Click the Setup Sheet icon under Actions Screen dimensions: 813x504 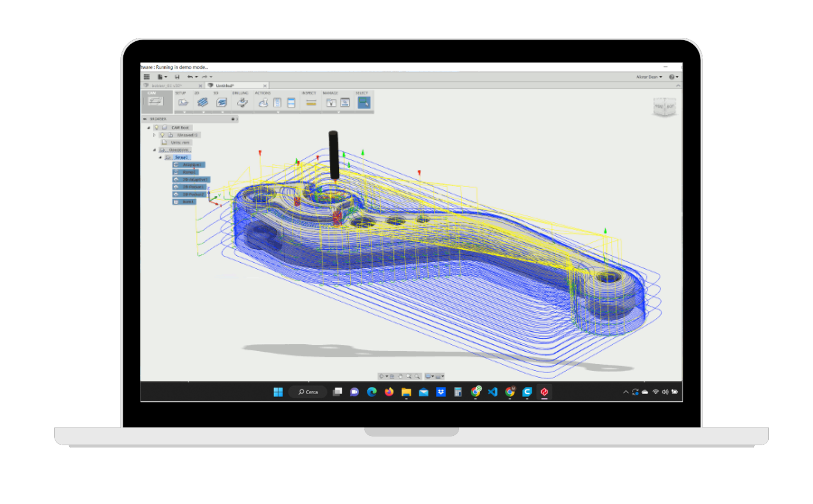291,103
